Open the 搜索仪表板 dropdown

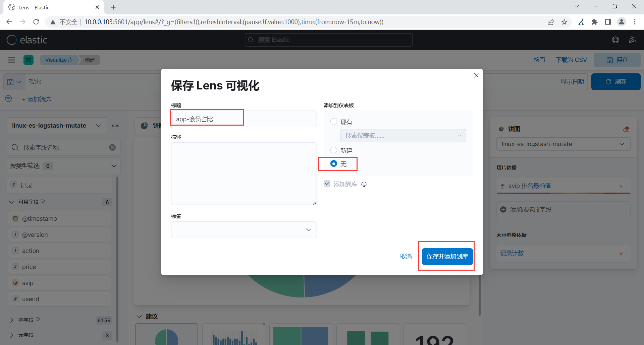click(x=403, y=136)
